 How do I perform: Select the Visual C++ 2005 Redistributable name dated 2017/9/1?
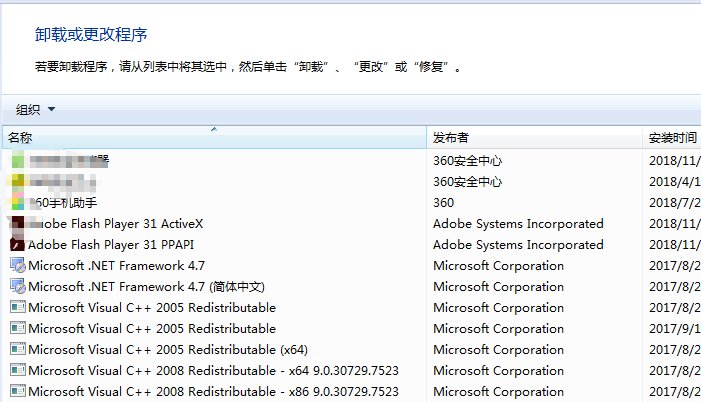click(x=152, y=329)
